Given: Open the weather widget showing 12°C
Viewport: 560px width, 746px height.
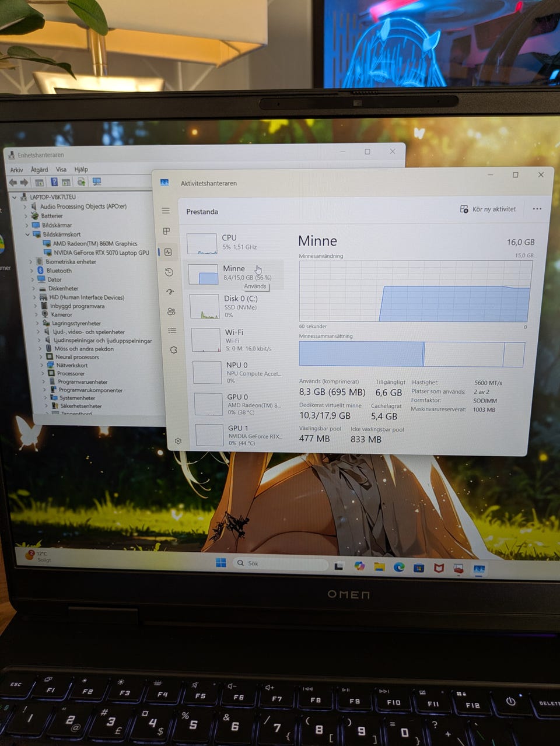Looking at the screenshot, I should click(38, 556).
